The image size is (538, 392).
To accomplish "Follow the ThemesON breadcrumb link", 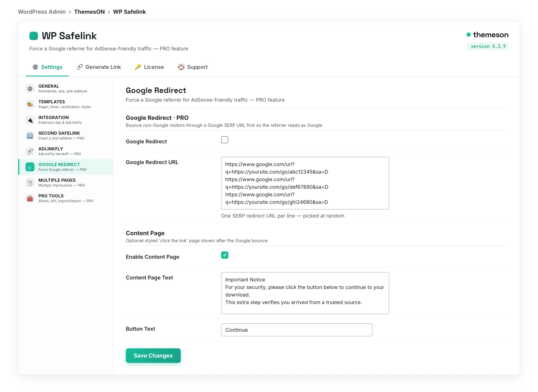I will click(89, 12).
